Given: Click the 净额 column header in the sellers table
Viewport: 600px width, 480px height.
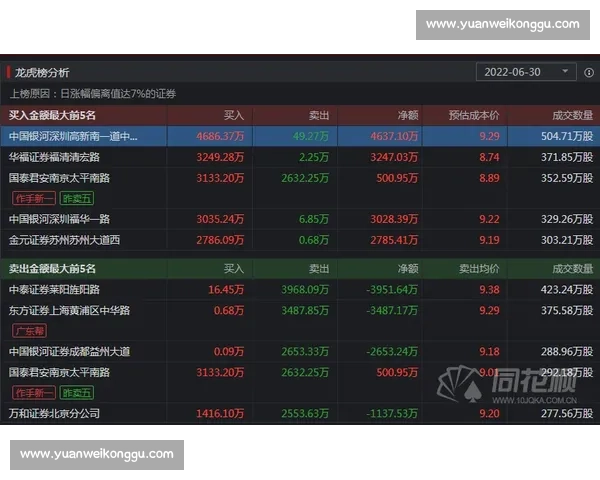Looking at the screenshot, I should tap(408, 269).
